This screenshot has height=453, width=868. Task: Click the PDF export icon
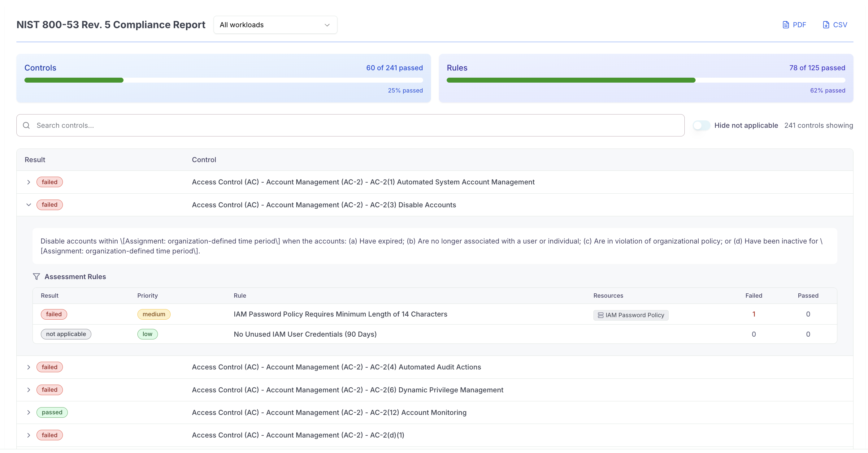pos(786,24)
